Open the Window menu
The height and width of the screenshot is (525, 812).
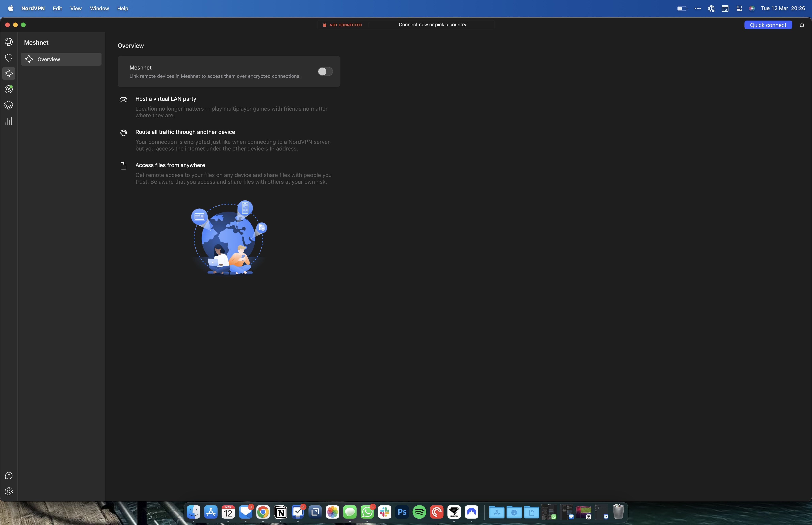point(99,8)
